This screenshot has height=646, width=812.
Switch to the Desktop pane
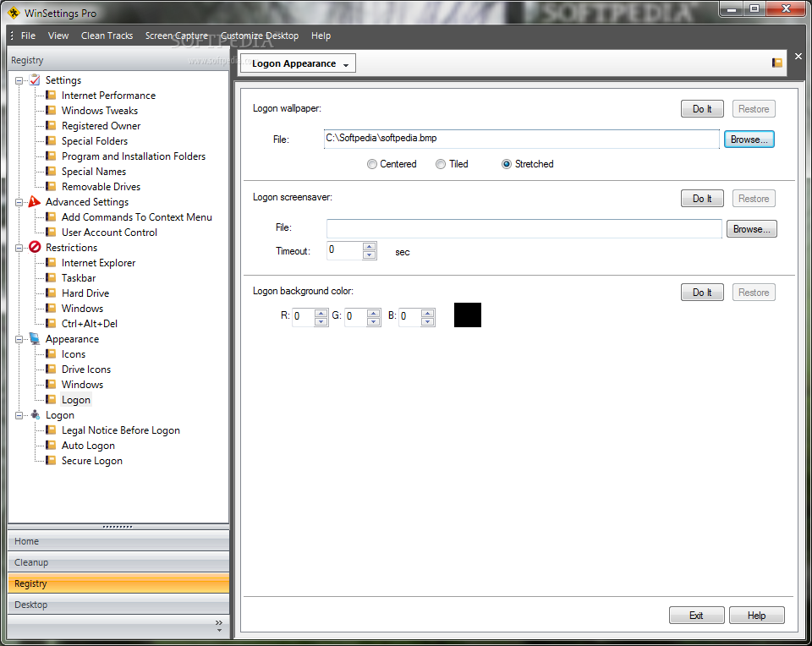[118, 605]
